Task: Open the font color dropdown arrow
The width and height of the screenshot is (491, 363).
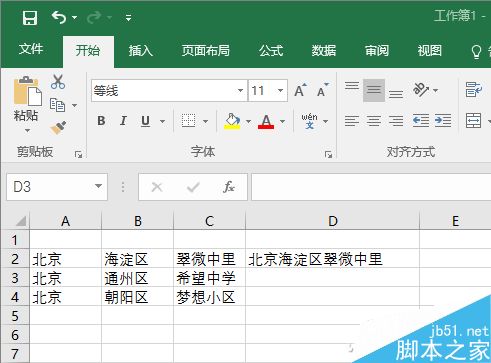Action: pos(282,121)
